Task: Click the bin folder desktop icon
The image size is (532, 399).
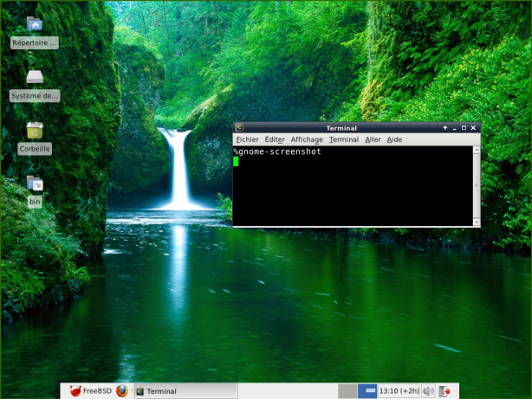Action: pyautogui.click(x=35, y=183)
